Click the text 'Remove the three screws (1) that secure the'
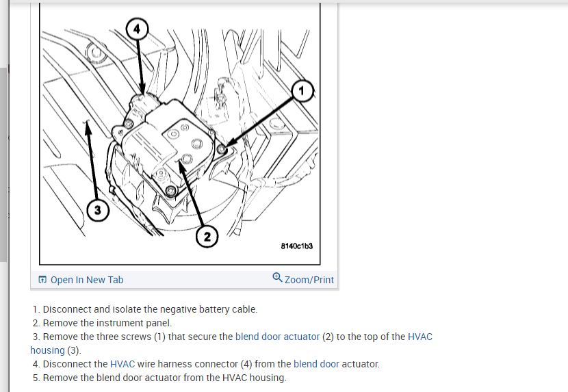Screen dimensions: 568x392 coord(138,337)
